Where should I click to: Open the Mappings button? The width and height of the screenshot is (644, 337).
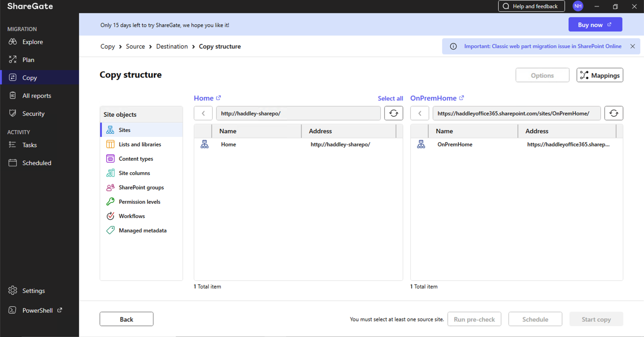pyautogui.click(x=600, y=75)
